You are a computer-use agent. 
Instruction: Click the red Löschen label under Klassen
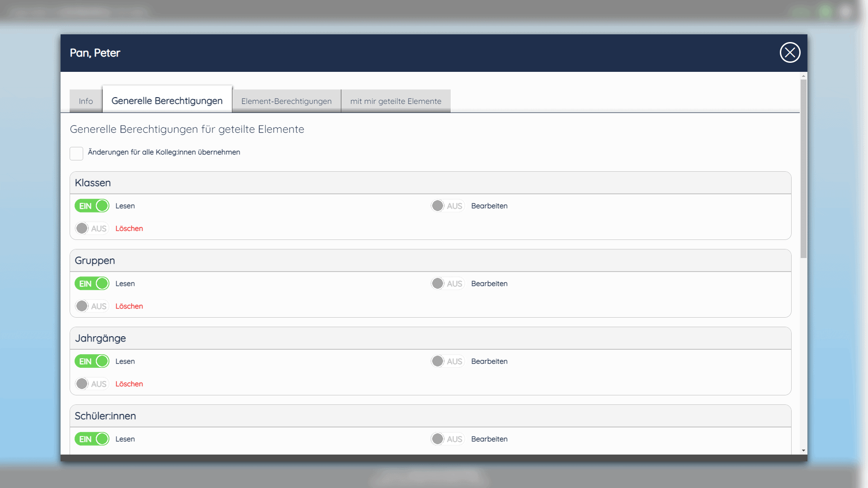click(x=129, y=229)
